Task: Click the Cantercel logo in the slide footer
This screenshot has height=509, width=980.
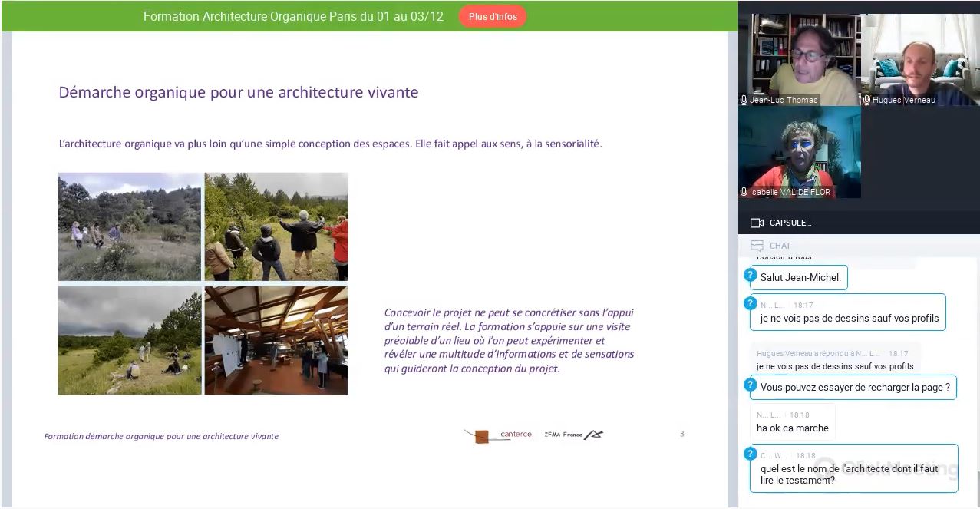Action: click(503, 434)
